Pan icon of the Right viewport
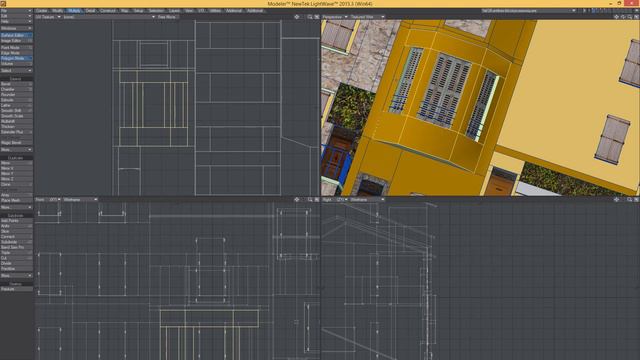This screenshot has width=640, height=360. tap(617, 200)
